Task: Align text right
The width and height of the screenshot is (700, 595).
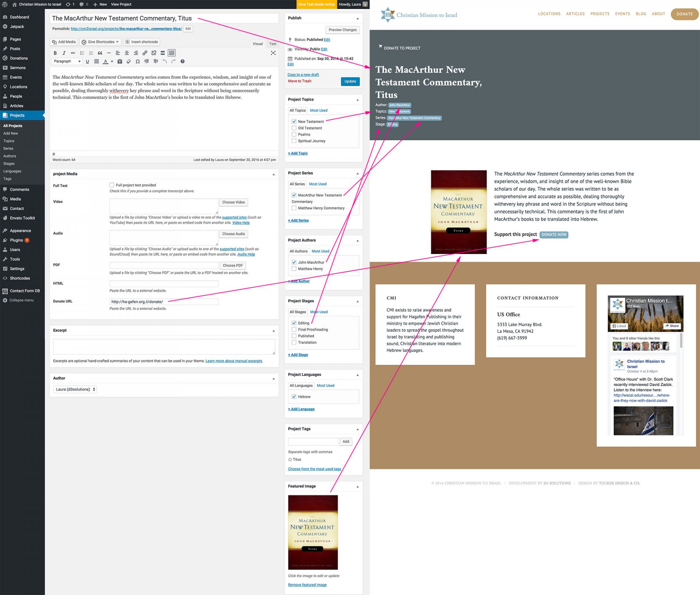Action: pyautogui.click(x=136, y=53)
